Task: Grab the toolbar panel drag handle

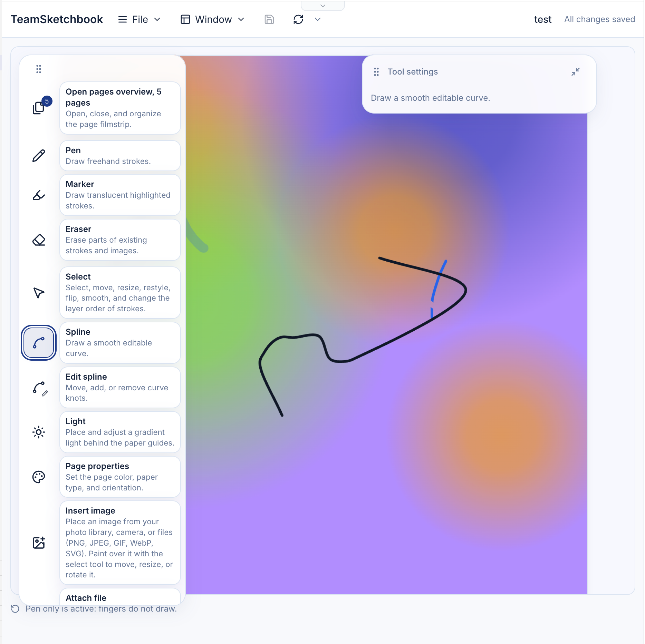Action: (39, 69)
